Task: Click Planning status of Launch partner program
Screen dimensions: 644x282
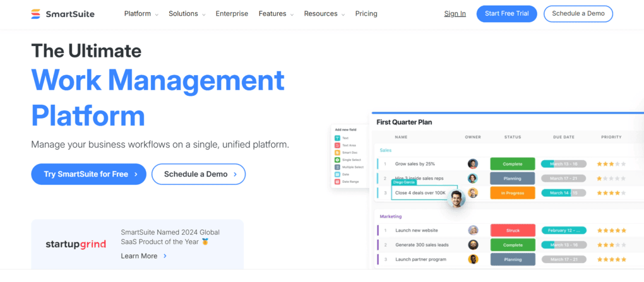Action: [x=513, y=259]
